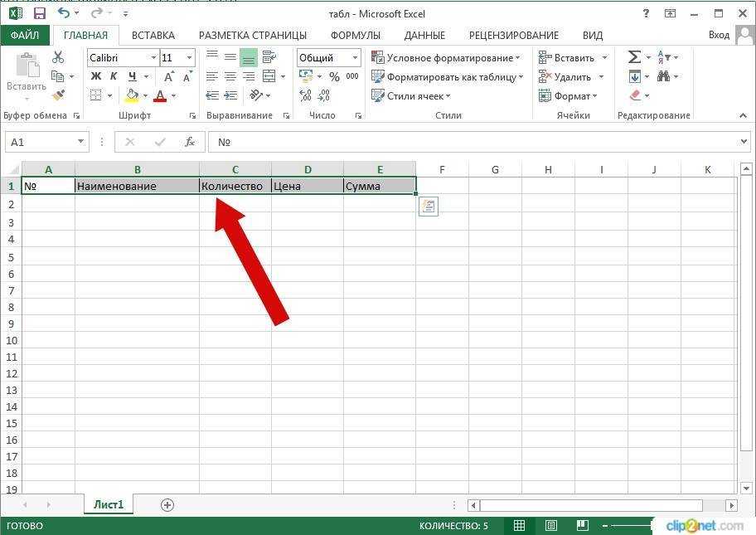Open the ФАЙЛ tab

(25, 35)
